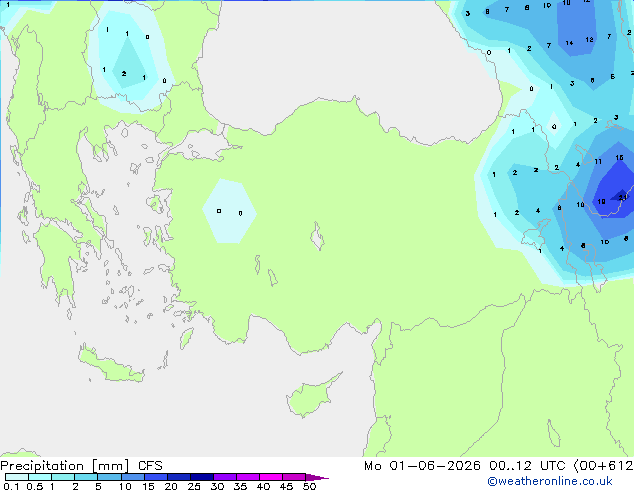The width and height of the screenshot is (634, 490).
Task: Click the '40' legend scale label
Action: 263,486
